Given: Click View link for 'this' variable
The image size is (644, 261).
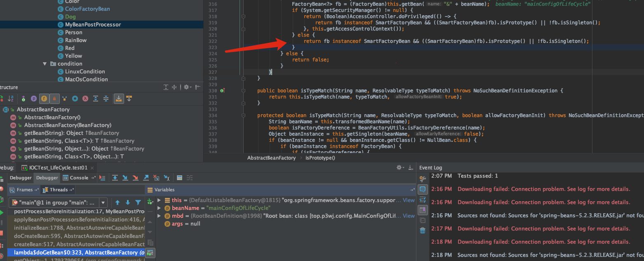Looking at the screenshot, I should pos(409,200).
